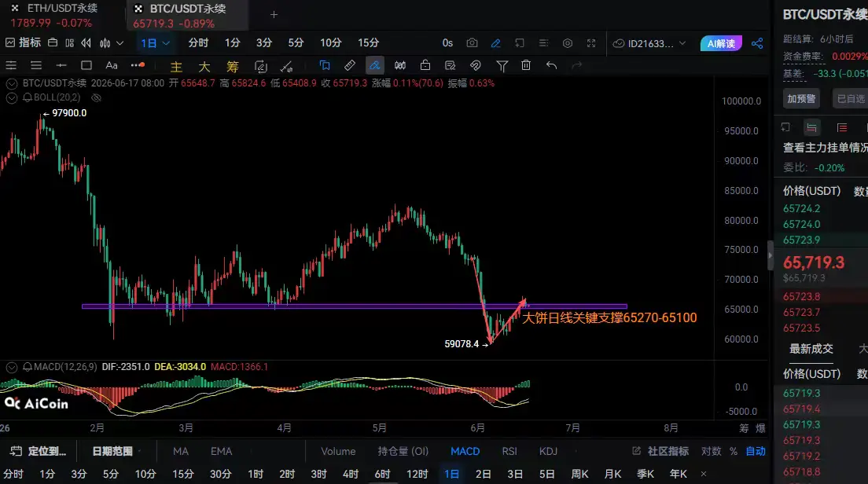Open the filter funnel icon
This screenshot has width=868, height=484.
point(502,66)
